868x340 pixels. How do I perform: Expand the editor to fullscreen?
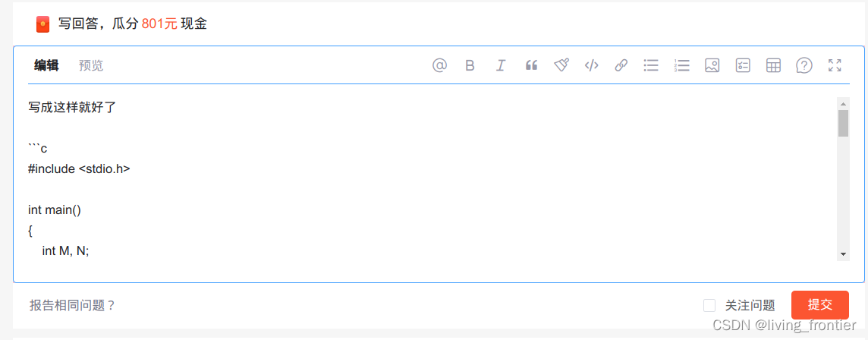(x=835, y=65)
